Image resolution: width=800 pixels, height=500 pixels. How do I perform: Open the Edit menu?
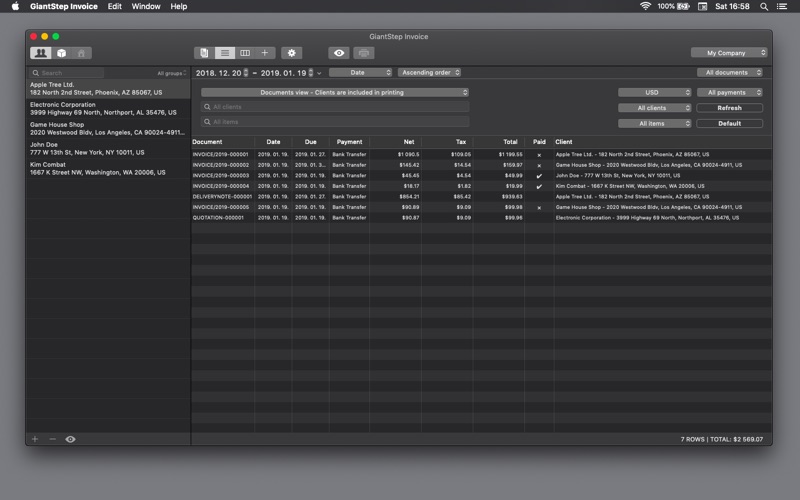point(114,6)
